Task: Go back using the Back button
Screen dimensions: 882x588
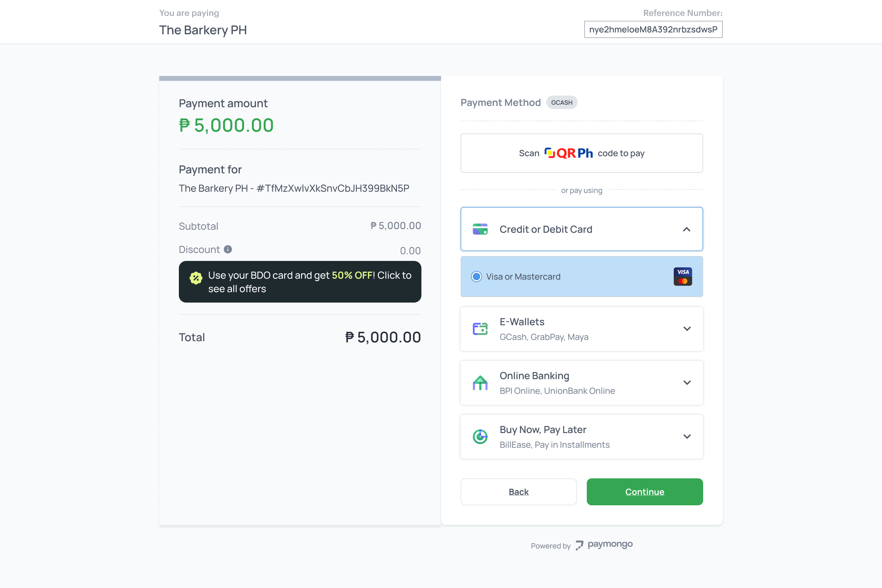Action: pos(518,492)
